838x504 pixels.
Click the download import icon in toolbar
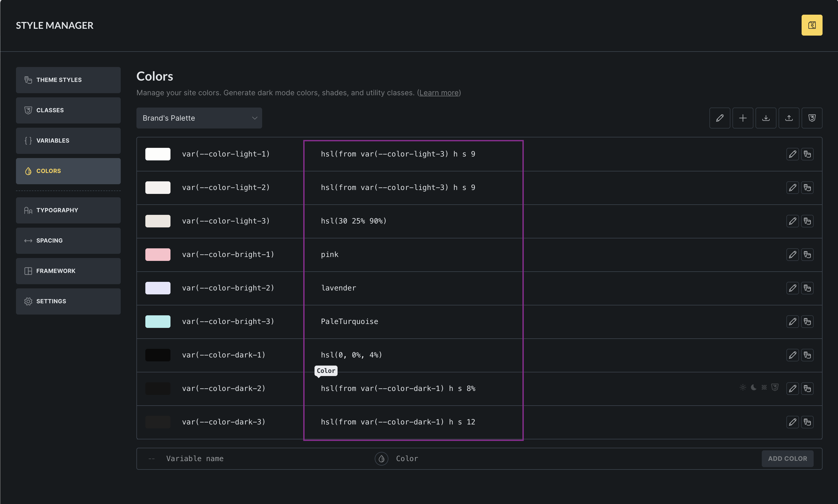[x=766, y=118]
